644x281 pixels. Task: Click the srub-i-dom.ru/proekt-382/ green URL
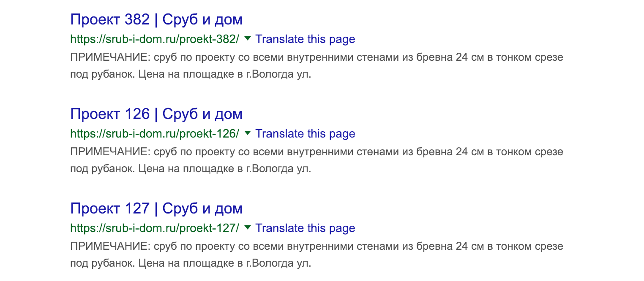click(x=155, y=39)
